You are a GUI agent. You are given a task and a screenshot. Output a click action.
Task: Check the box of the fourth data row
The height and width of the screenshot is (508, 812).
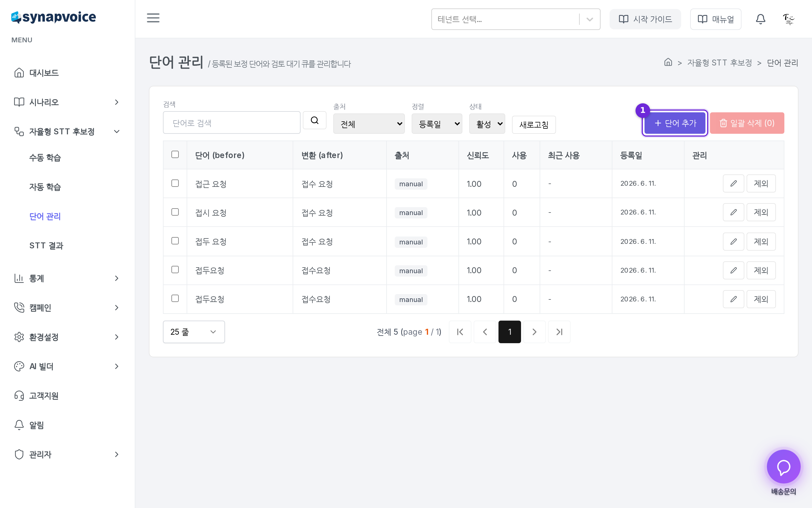(175, 270)
